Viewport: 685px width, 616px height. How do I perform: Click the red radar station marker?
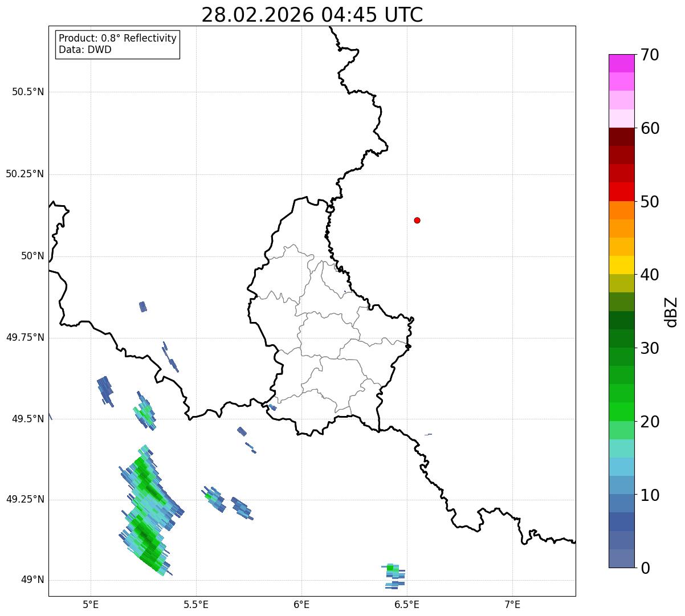[x=417, y=220]
